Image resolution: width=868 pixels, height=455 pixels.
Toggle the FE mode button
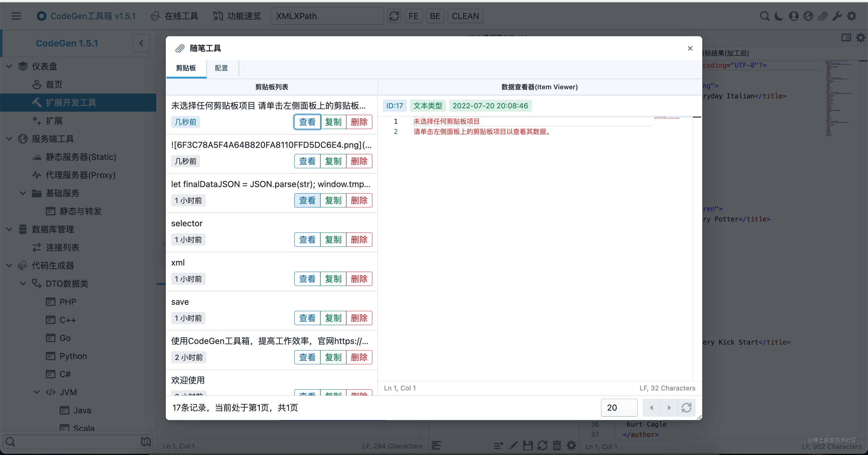pos(414,16)
